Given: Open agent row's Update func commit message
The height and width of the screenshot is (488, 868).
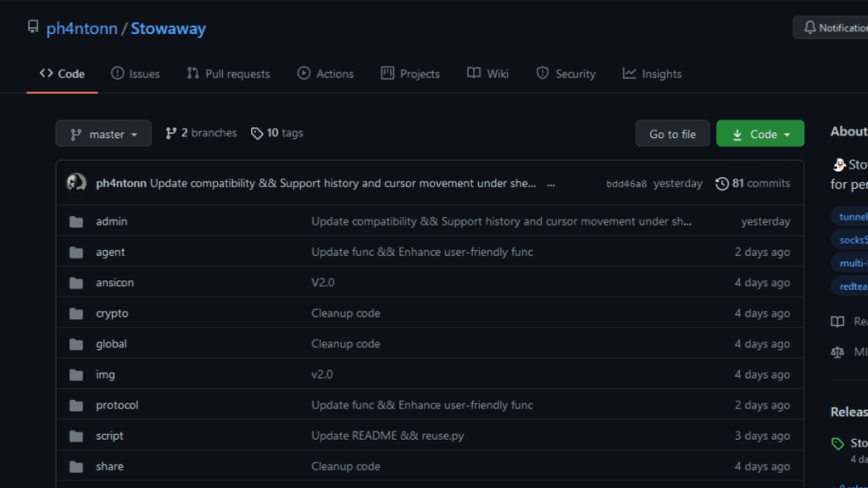Looking at the screenshot, I should tap(422, 252).
